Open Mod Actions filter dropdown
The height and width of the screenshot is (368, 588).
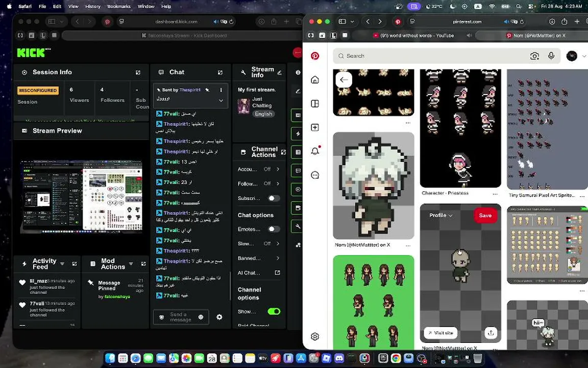[131, 264]
